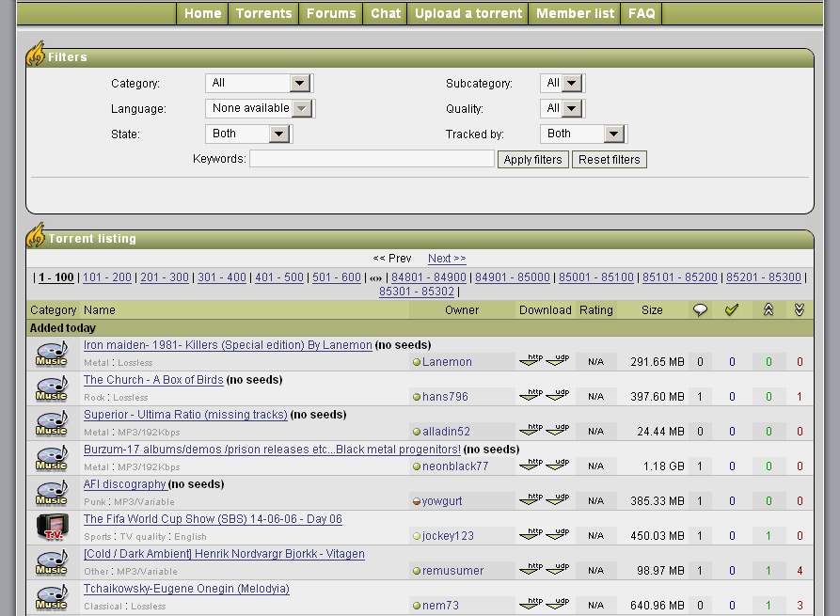Click the Apply filters button
The height and width of the screenshot is (616, 840).
tap(533, 160)
